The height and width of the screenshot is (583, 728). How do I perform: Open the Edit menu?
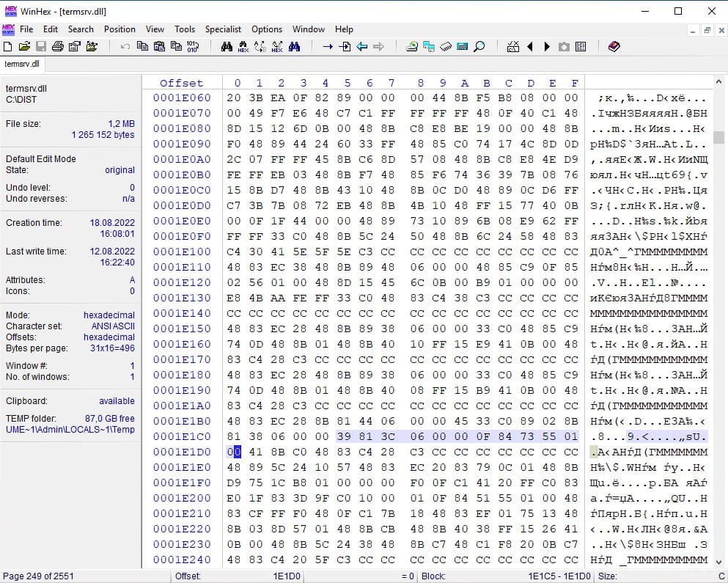(x=50, y=29)
